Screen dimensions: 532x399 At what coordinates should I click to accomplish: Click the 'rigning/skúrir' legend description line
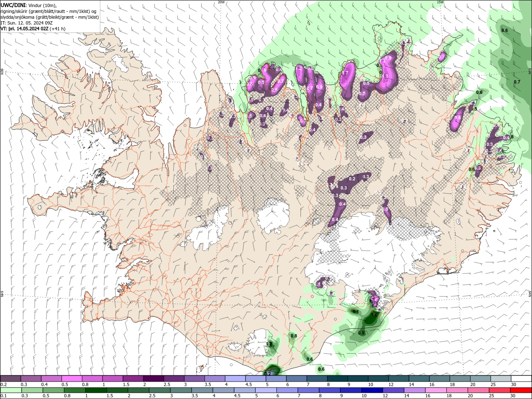pos(48,11)
